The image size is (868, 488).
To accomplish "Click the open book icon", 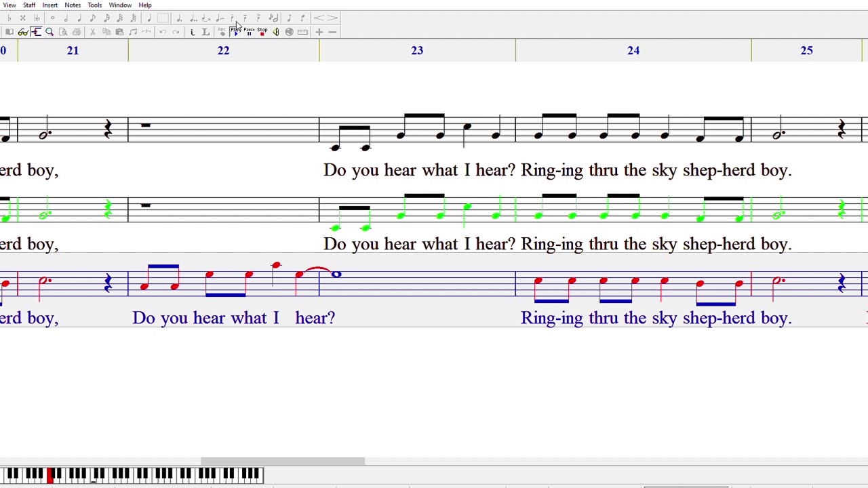I will [x=9, y=32].
